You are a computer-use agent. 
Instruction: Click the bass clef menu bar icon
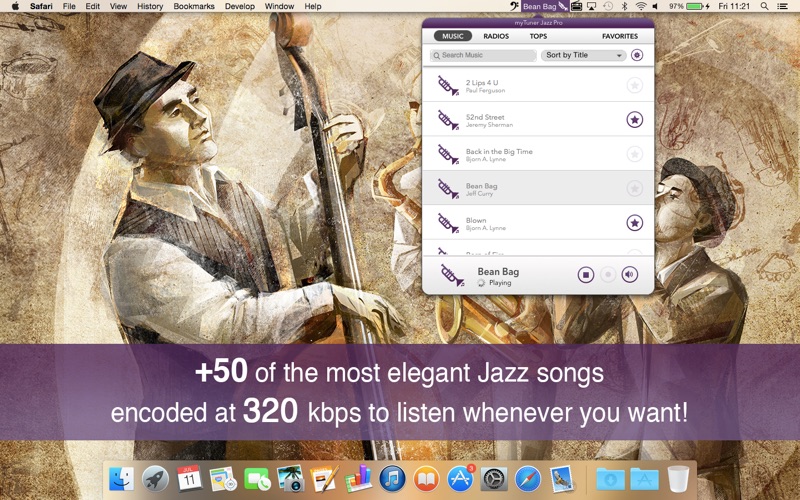[x=515, y=6]
